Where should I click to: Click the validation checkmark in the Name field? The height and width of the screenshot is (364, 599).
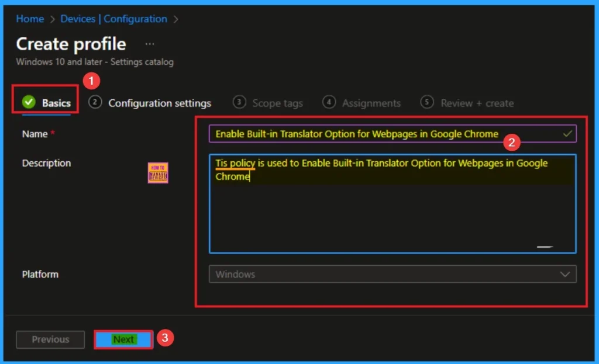coord(567,134)
